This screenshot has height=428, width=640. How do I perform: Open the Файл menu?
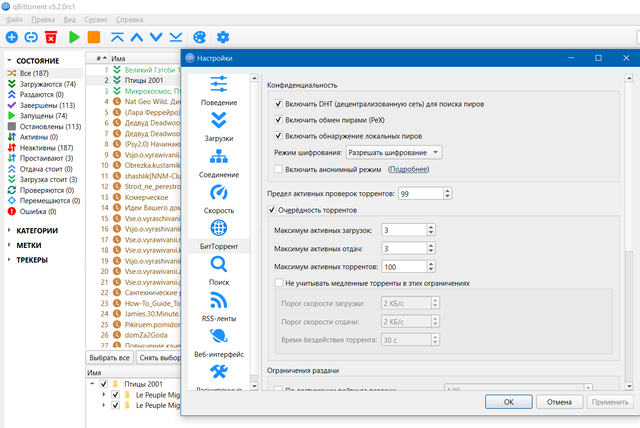pyautogui.click(x=14, y=20)
